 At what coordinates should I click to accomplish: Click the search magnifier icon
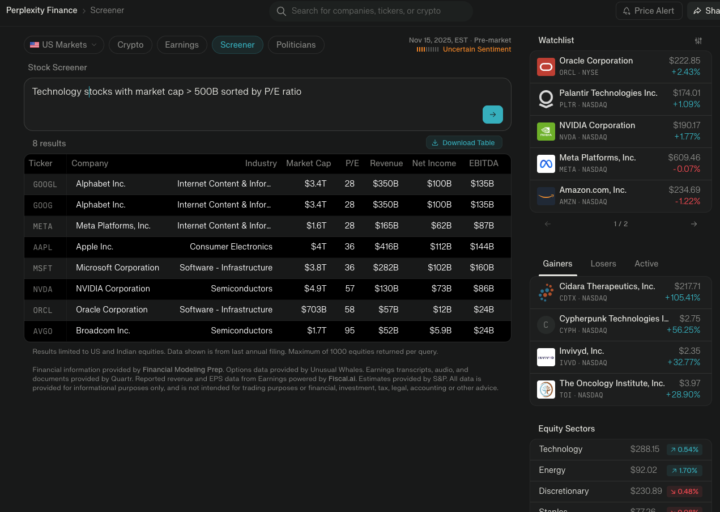pos(281,11)
